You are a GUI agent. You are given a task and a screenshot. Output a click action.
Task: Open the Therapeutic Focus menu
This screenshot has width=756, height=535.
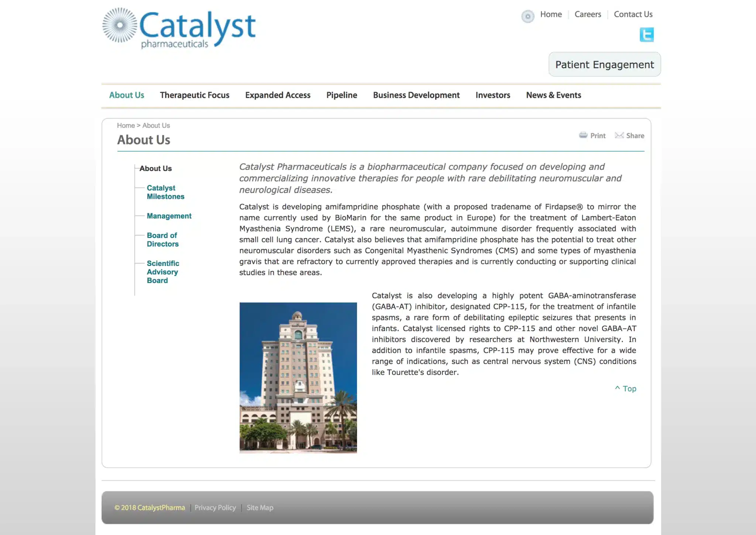click(195, 95)
